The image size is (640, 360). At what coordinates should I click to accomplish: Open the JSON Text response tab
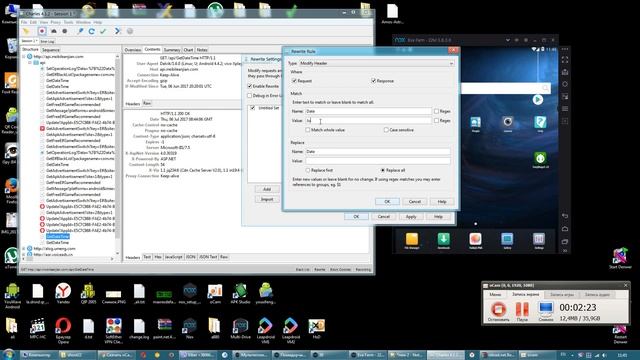pos(208,257)
